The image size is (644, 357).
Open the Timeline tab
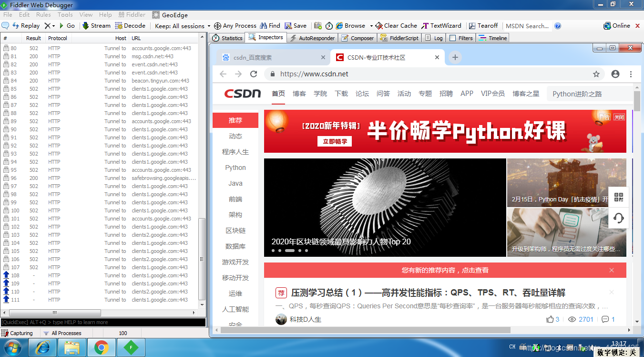click(x=493, y=38)
